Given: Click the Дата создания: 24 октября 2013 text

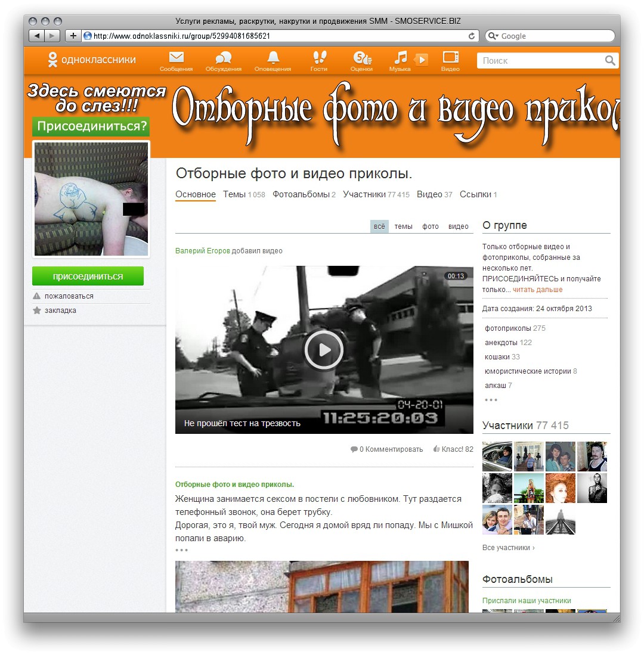Looking at the screenshot, I should (x=537, y=308).
